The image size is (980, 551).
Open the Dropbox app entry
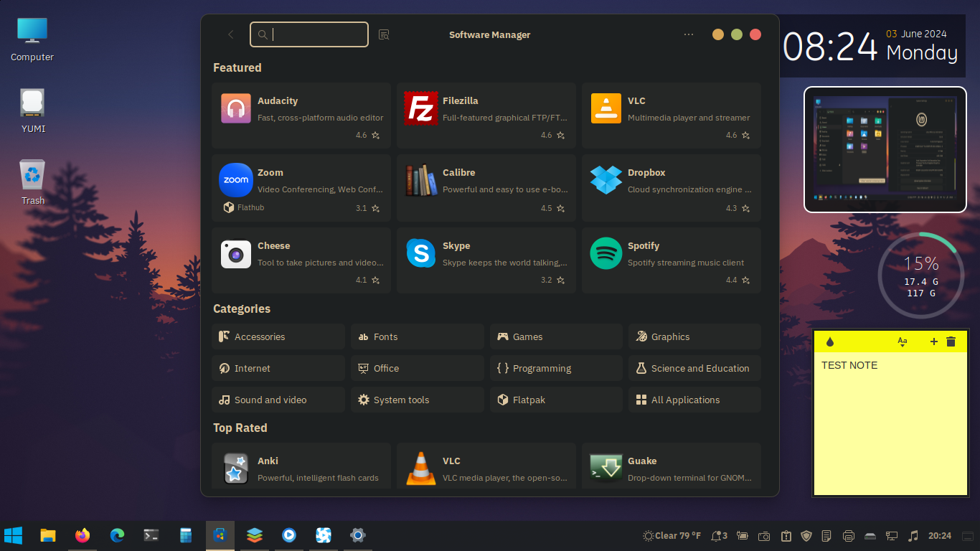(672, 188)
